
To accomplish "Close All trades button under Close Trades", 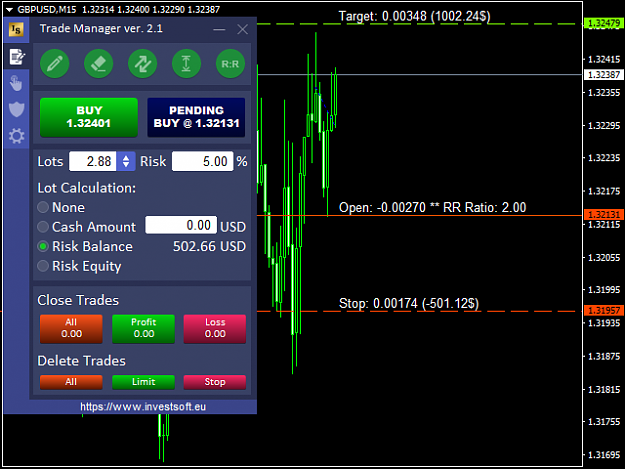I will [71, 329].
